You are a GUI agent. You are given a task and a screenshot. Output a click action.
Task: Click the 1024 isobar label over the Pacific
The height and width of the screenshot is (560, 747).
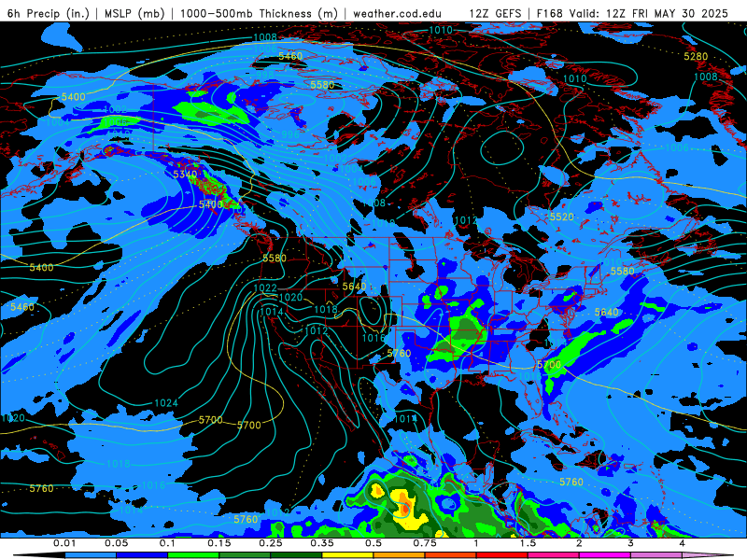pyautogui.click(x=166, y=403)
